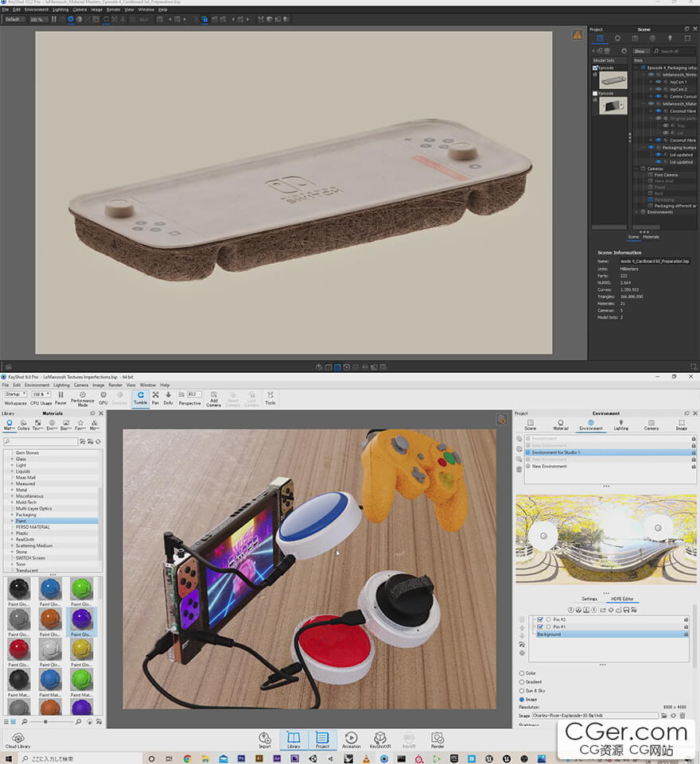Uncheck the Pin #1 checkbox
700x764 pixels.
tap(540, 626)
